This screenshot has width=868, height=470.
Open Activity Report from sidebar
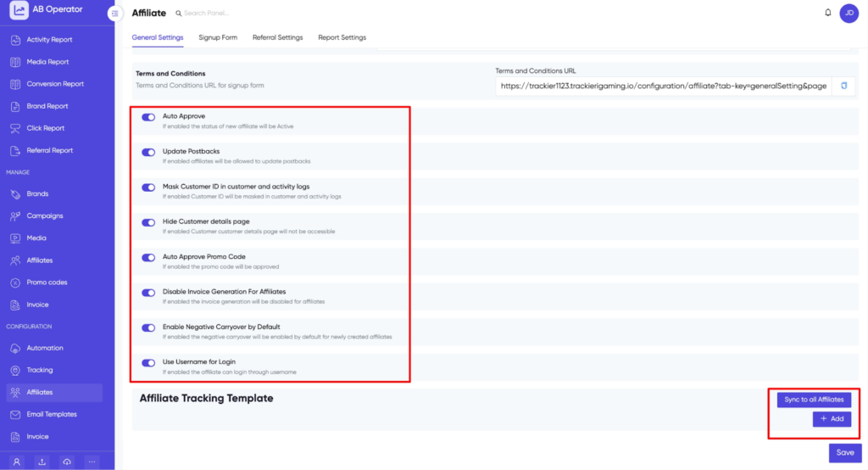pos(49,40)
